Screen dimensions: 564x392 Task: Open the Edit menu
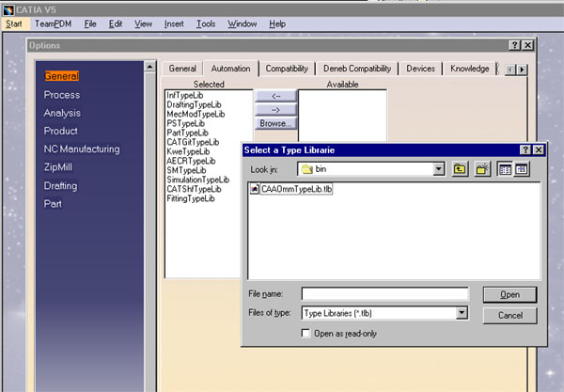click(115, 24)
